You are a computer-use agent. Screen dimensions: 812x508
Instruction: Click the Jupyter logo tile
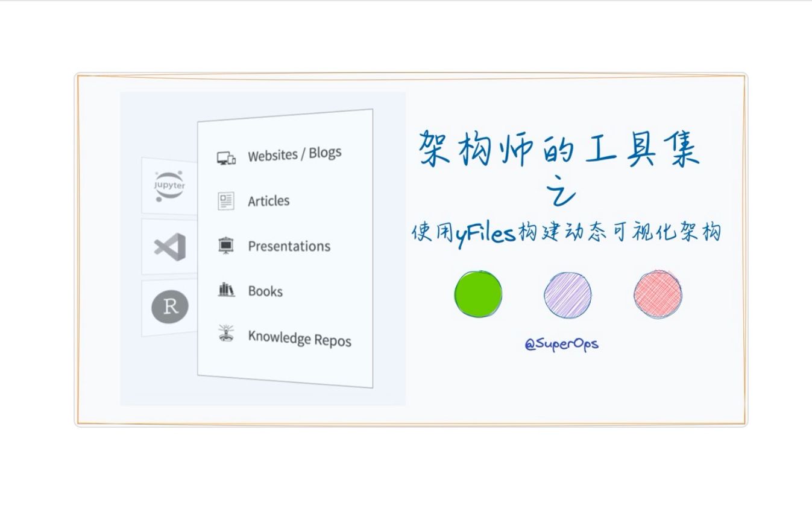point(169,186)
